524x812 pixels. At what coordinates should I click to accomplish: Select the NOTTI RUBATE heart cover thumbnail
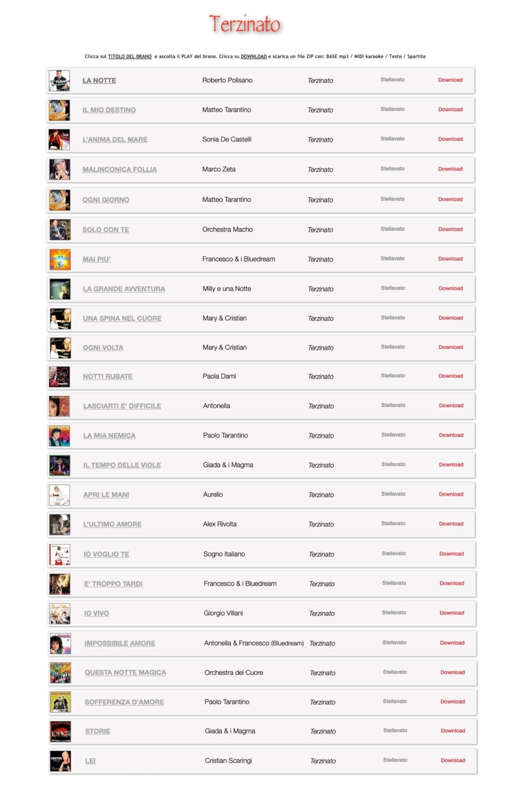[x=59, y=376]
